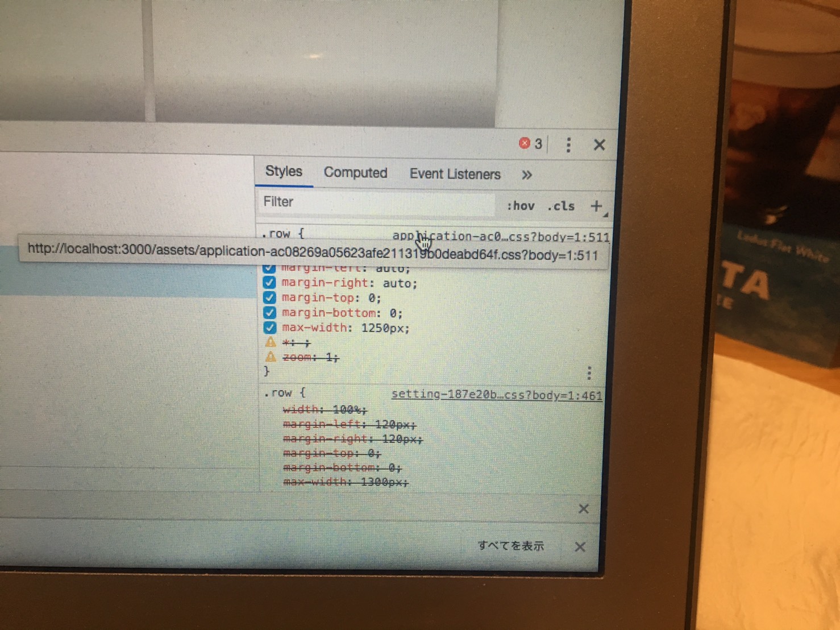840x630 pixels.
Task: Disable the margin-bottom property checkbox
Action: click(269, 313)
